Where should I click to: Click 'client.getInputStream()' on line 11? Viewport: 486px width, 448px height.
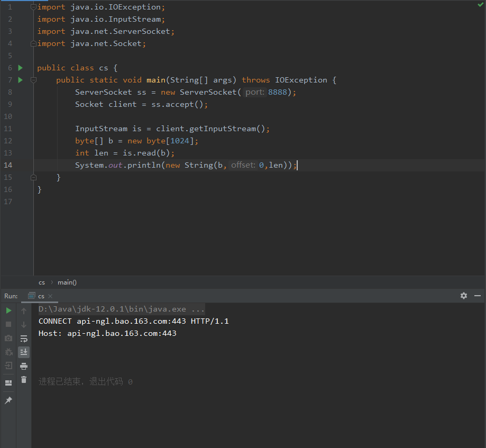[x=210, y=129]
